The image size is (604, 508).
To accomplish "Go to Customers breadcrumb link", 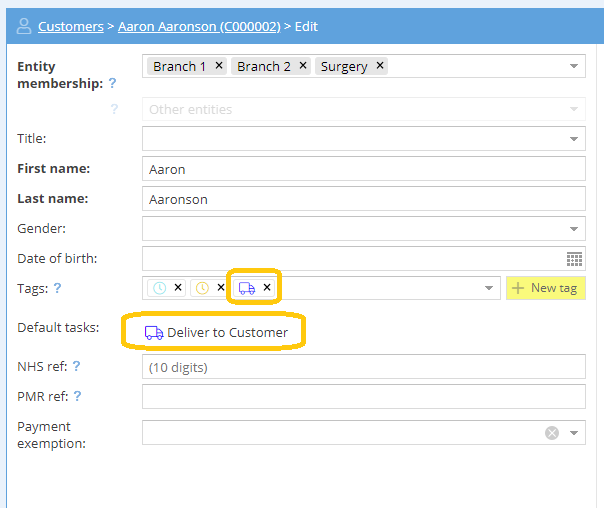I will pos(70,26).
